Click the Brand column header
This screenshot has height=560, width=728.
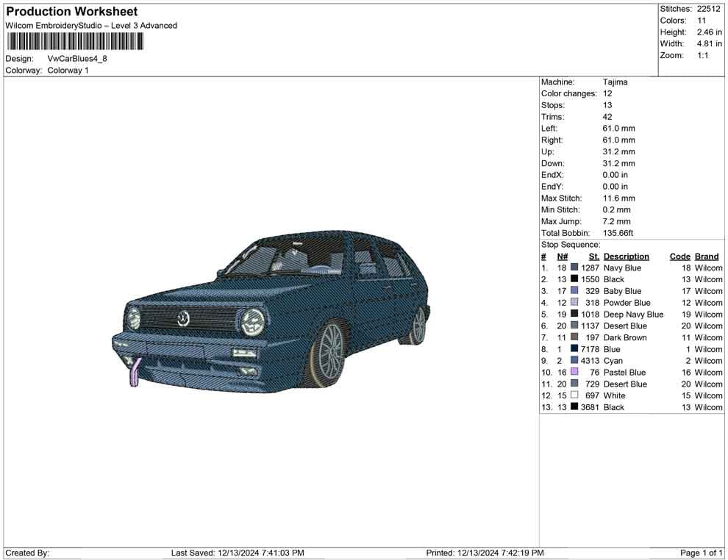707,256
